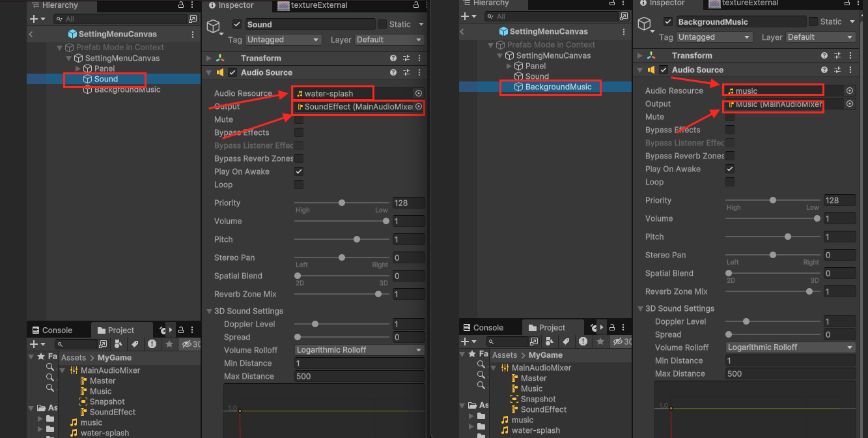The image size is (868, 438).
Task: Open left Hierarchy panel kebab menu
Action: point(193,5)
